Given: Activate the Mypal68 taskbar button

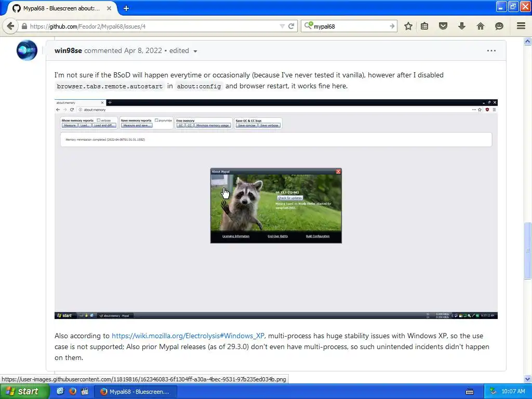Looking at the screenshot, I should click(x=135, y=392).
